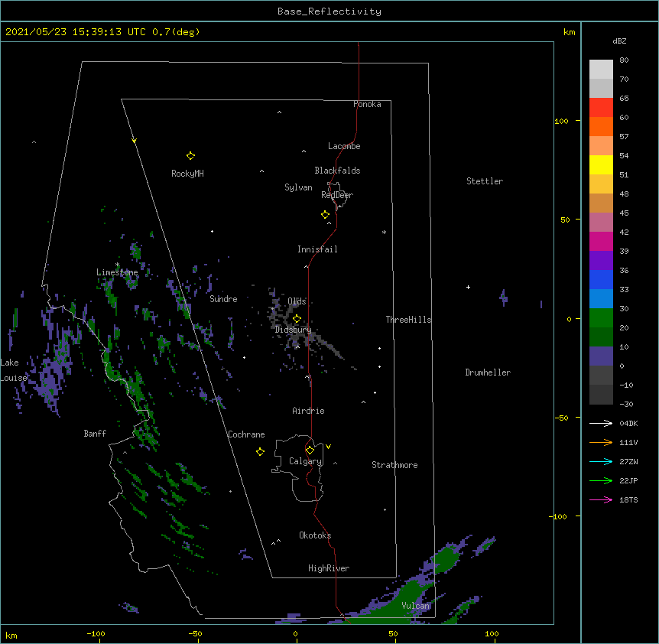Pick the light gray 70-80 dBZ swatch
Viewport: 659px width, 644px height.
click(601, 69)
